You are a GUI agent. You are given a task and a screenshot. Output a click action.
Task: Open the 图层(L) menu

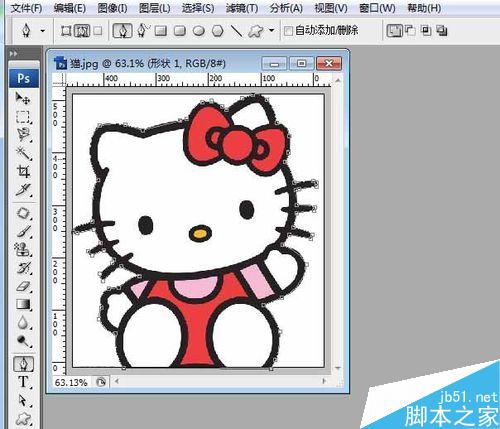[155, 8]
